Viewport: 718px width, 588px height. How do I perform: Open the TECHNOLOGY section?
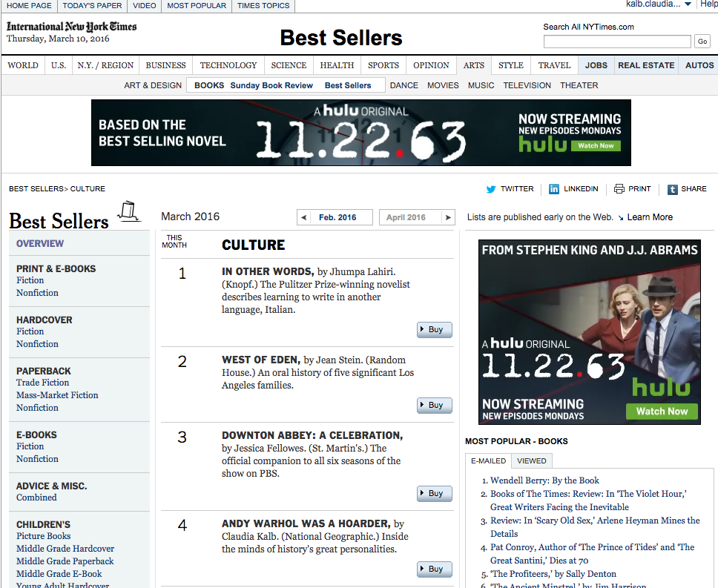(228, 65)
